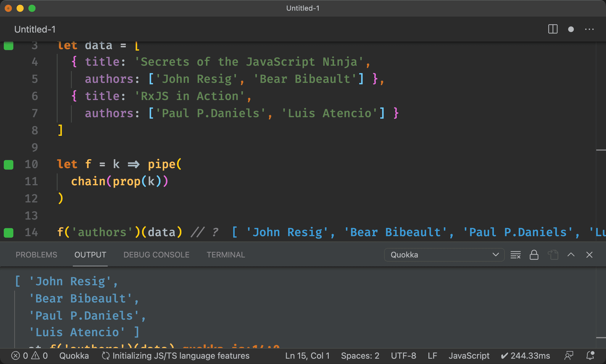Open the Ln 15, Col 1 go-to-line
Screen dimensions: 606x364
[307, 356]
